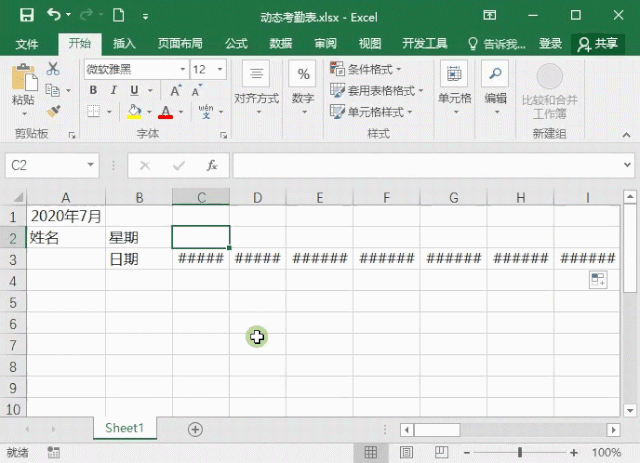This screenshot has height=463, width=640.
Task: Select all cells with the corner triangle
Action: pyautogui.click(x=17, y=198)
